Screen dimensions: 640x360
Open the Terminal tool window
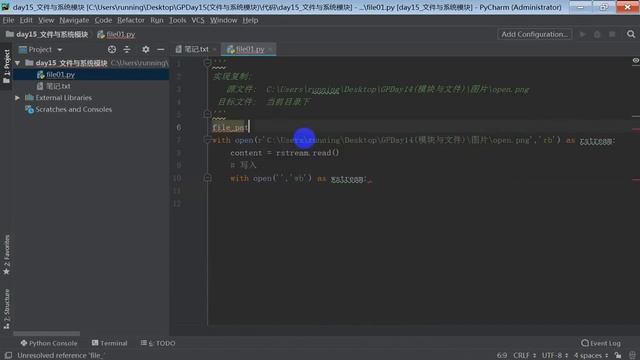[x=109, y=343]
